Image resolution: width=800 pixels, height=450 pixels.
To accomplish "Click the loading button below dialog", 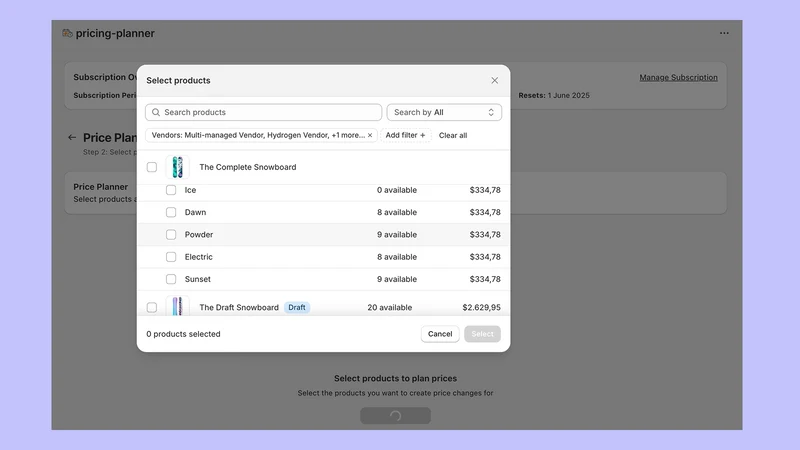I will [395, 416].
